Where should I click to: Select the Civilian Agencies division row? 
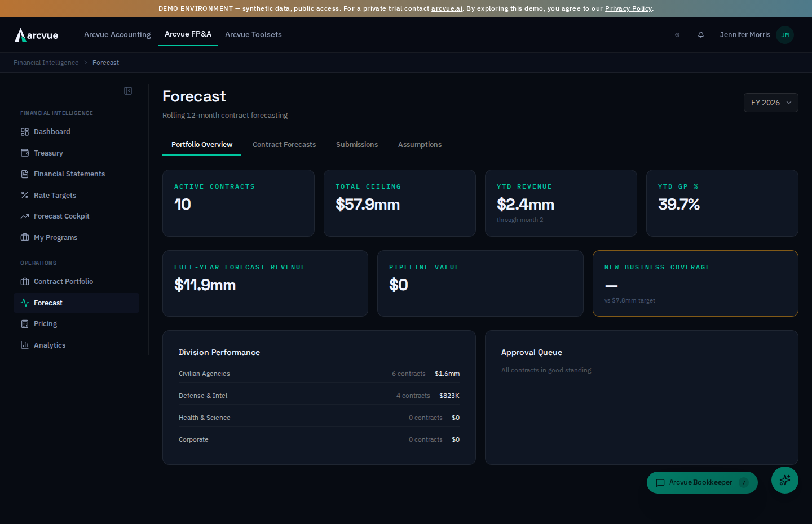[319, 374]
